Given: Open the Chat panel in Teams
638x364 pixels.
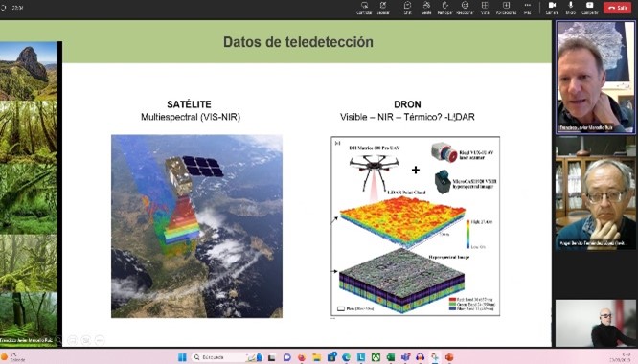Looking at the screenshot, I should pos(407,8).
